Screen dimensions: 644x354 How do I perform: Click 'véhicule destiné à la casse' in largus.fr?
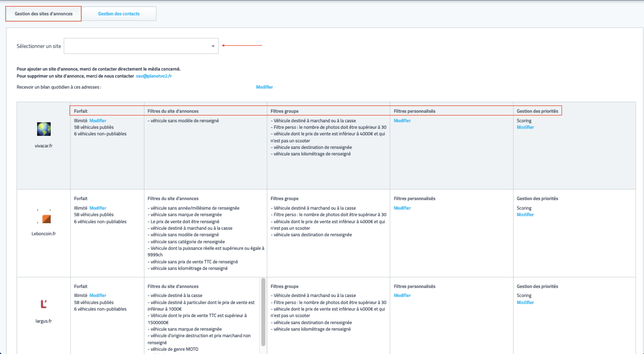coord(175,296)
